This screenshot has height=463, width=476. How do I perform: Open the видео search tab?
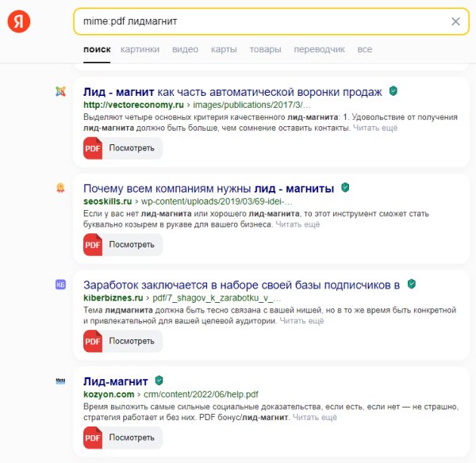185,49
